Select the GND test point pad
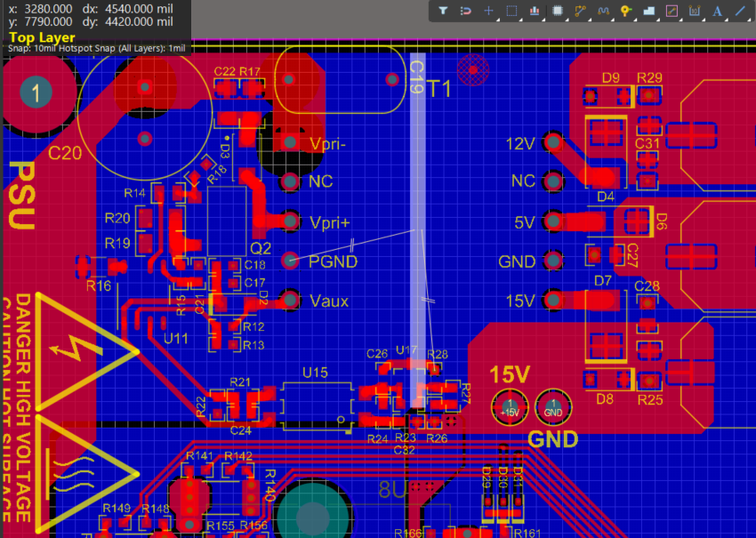 (553, 407)
